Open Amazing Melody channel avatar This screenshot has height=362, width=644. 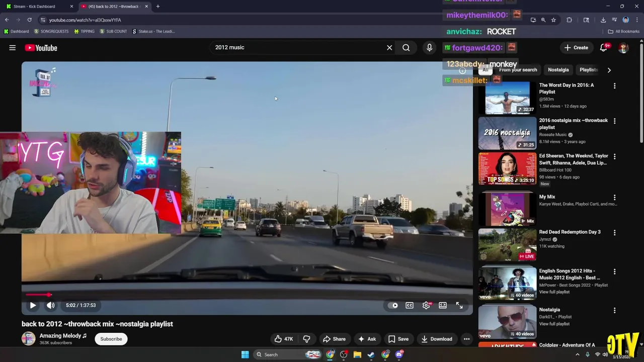(29, 338)
